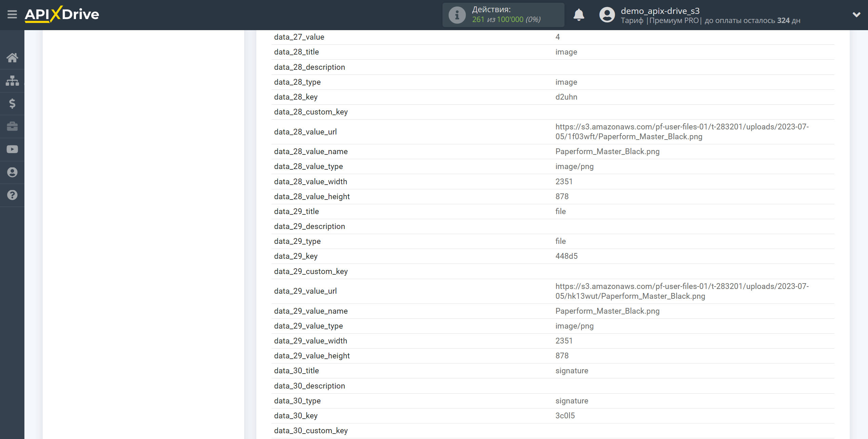Select the data_29_value_url Amazon S3 link
The height and width of the screenshot is (439, 868).
click(682, 291)
